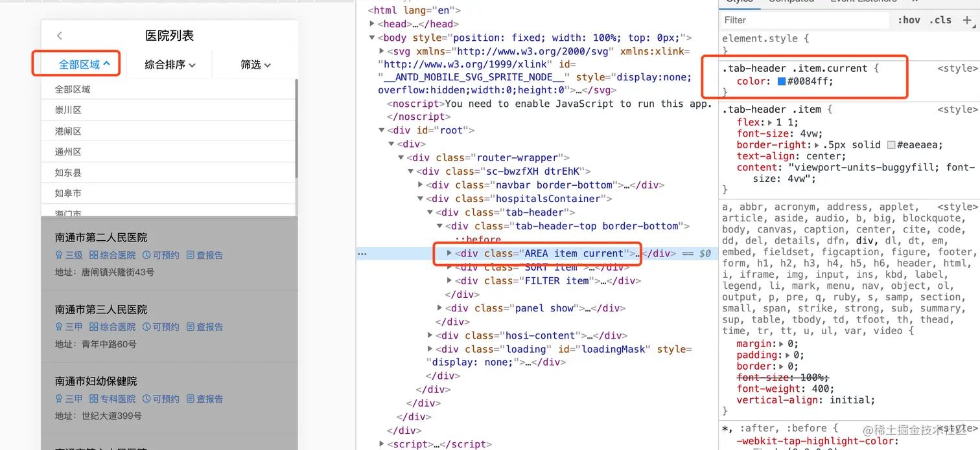Open the 南通市第三人民医院 hospital entry
Viewport: 980px width, 450px height.
[169, 326]
